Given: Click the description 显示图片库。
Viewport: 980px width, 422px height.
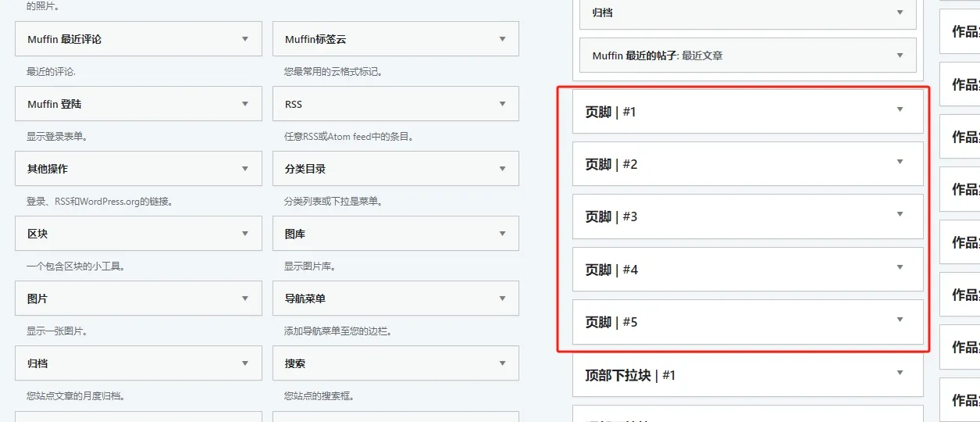Looking at the screenshot, I should pos(310,266).
